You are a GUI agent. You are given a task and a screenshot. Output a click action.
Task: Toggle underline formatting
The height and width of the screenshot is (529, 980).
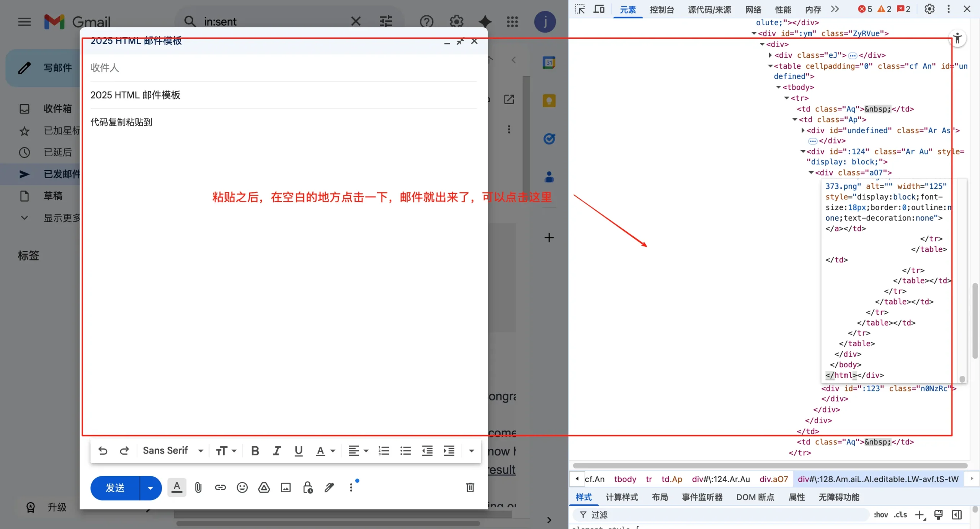(298, 450)
